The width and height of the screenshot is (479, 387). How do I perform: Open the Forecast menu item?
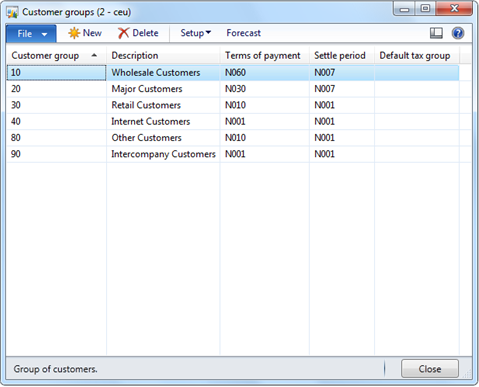click(x=243, y=33)
